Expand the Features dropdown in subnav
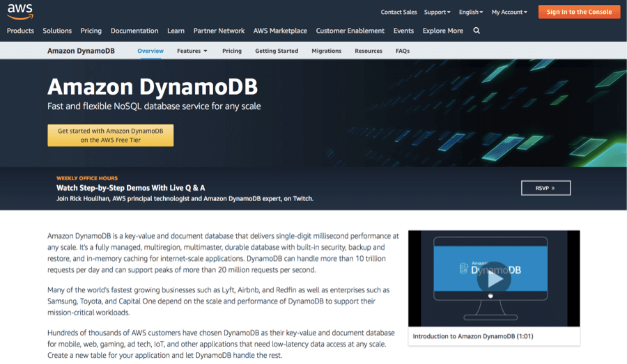 point(192,51)
